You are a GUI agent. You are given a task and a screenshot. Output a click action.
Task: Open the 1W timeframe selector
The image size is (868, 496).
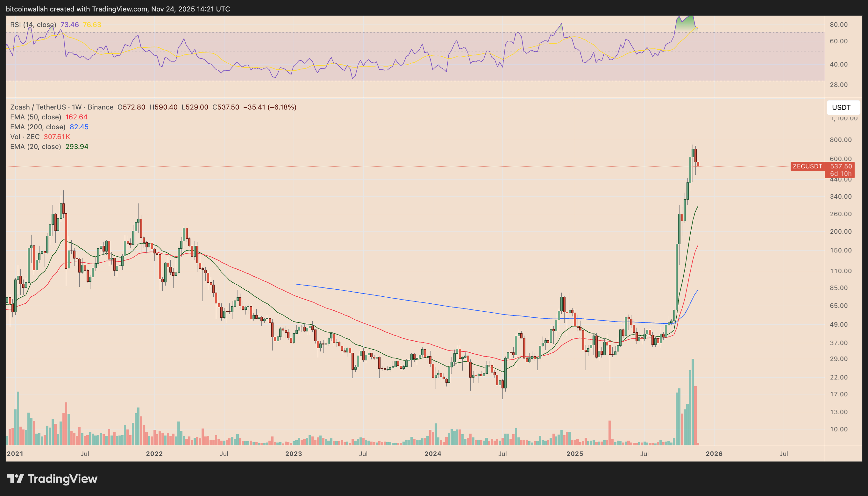pyautogui.click(x=77, y=107)
